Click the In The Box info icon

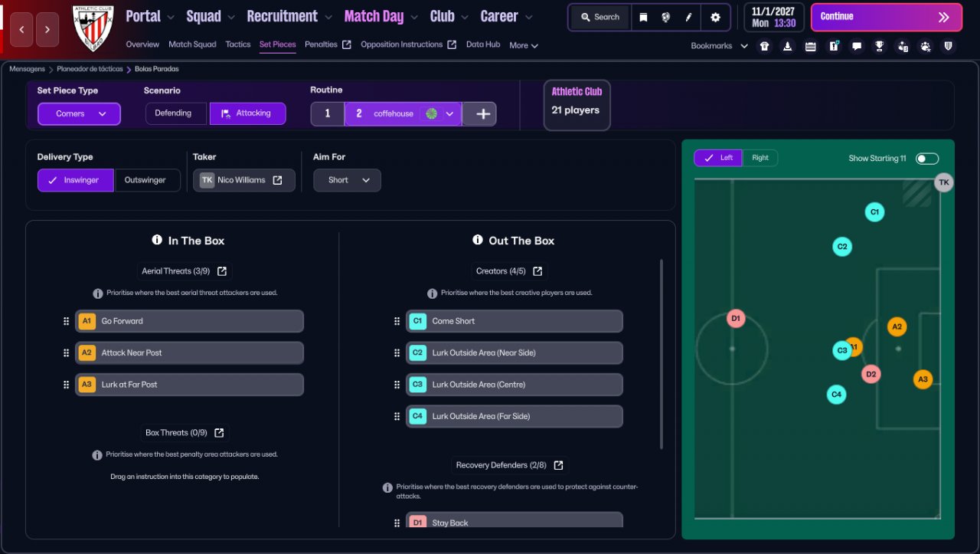tap(157, 241)
